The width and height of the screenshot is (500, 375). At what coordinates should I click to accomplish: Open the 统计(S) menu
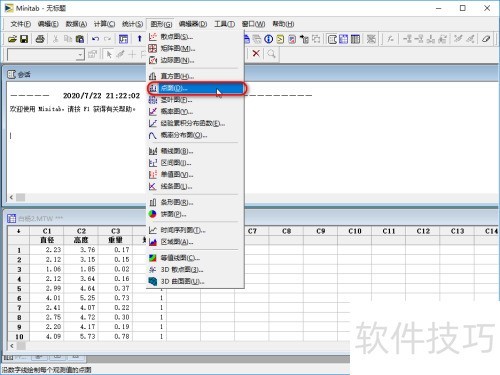132,24
